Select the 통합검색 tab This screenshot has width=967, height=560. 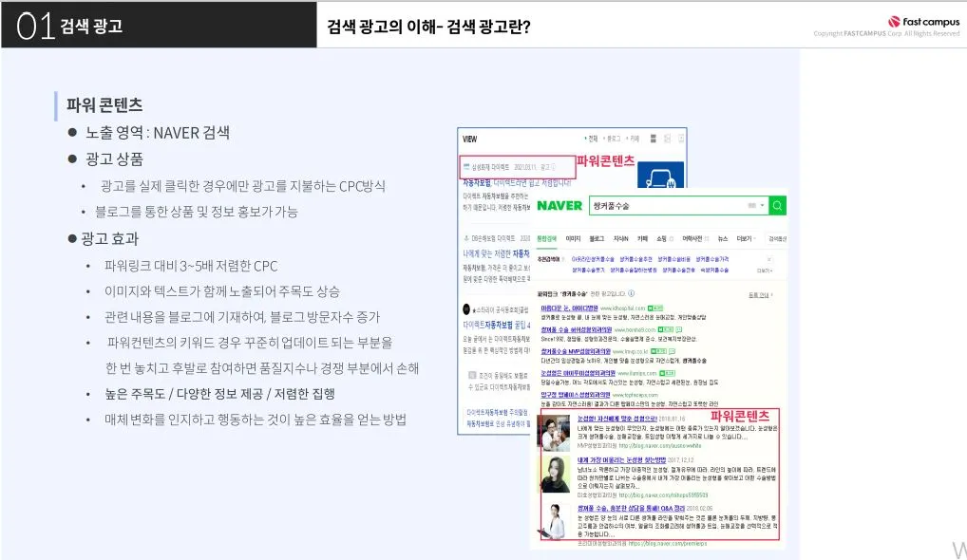point(546,238)
